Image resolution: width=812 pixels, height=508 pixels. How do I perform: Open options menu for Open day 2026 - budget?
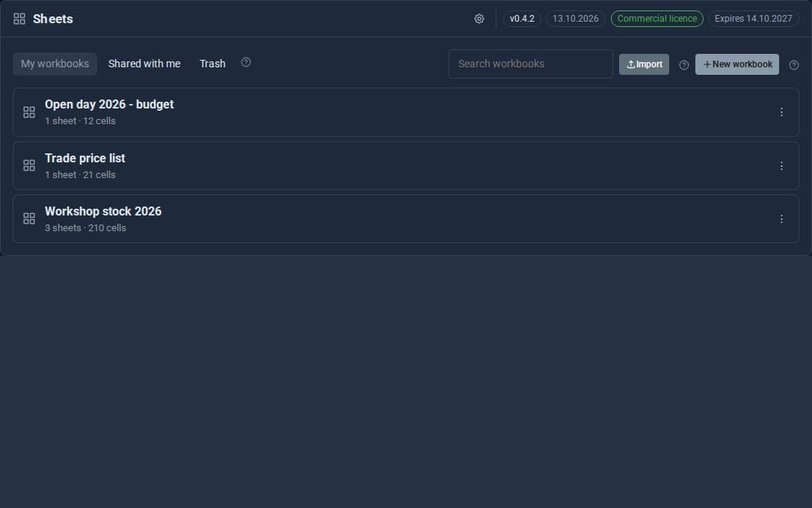[781, 112]
